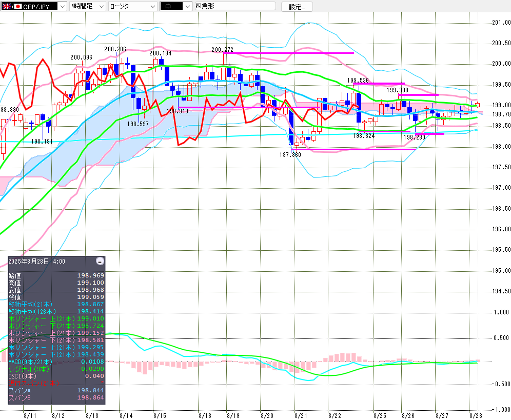Viewport: 511px width, 420px height.
Task: Click the 199.536 price label on chart
Action: (x=358, y=81)
